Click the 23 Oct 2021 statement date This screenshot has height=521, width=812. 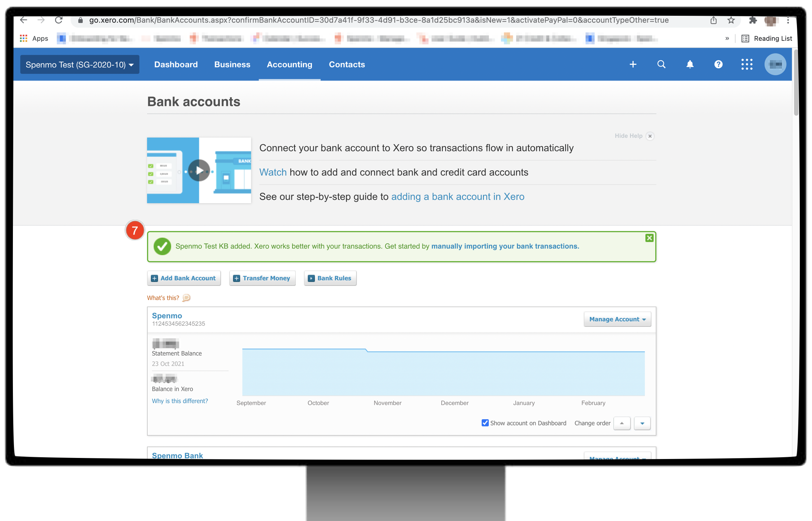(x=168, y=364)
